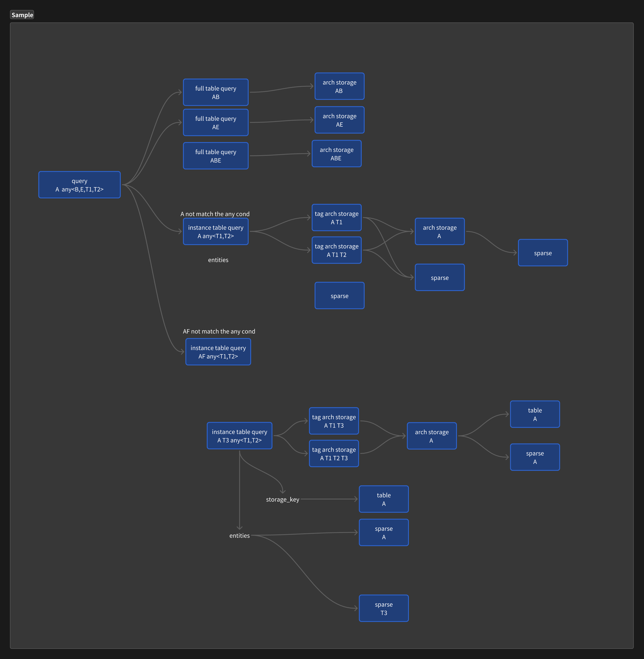Select the arch storage ABE node
This screenshot has height=659, width=644.
coord(336,154)
